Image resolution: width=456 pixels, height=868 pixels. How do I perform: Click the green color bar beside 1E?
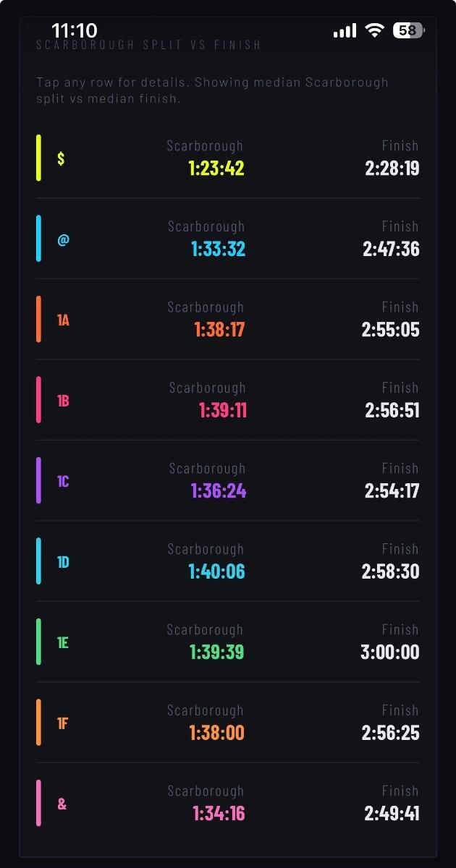[39, 642]
